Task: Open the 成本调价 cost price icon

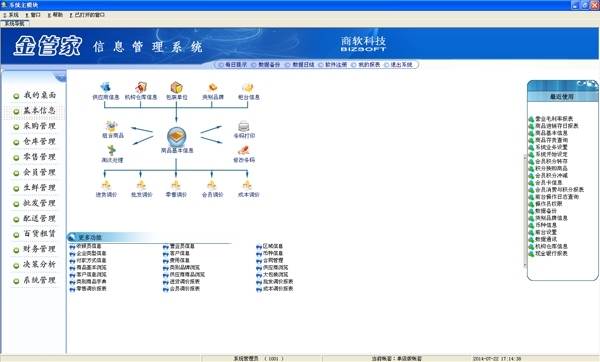Action: pos(247,186)
